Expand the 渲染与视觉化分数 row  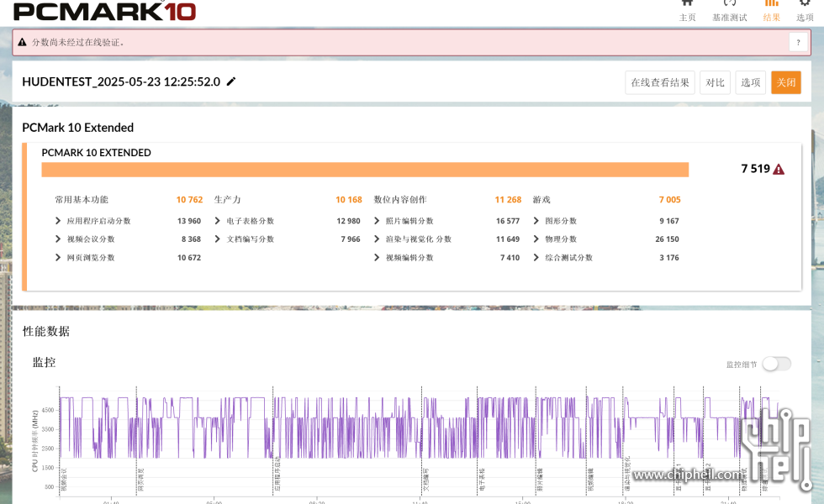point(377,239)
